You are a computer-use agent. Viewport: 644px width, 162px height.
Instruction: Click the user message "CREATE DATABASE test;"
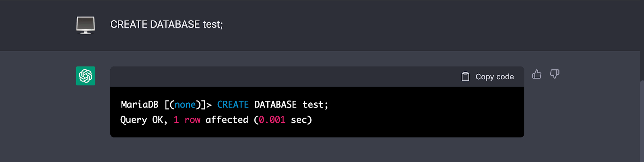click(166, 25)
